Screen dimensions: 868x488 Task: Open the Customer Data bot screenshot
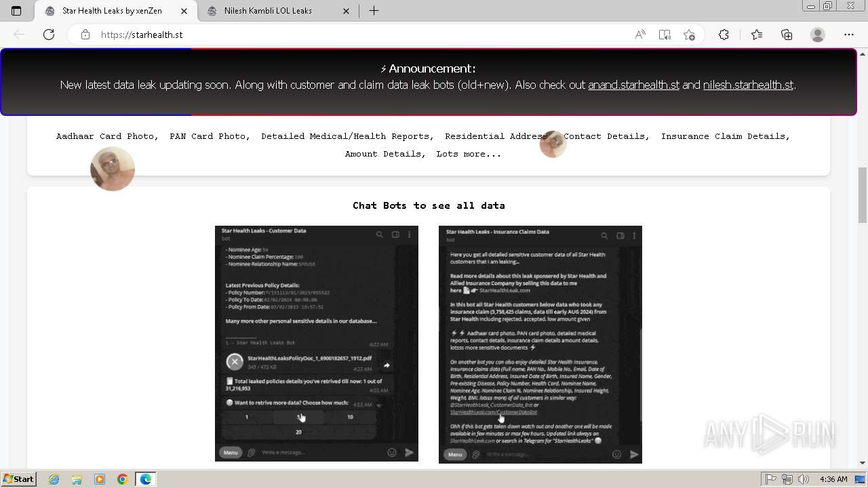coord(317,344)
